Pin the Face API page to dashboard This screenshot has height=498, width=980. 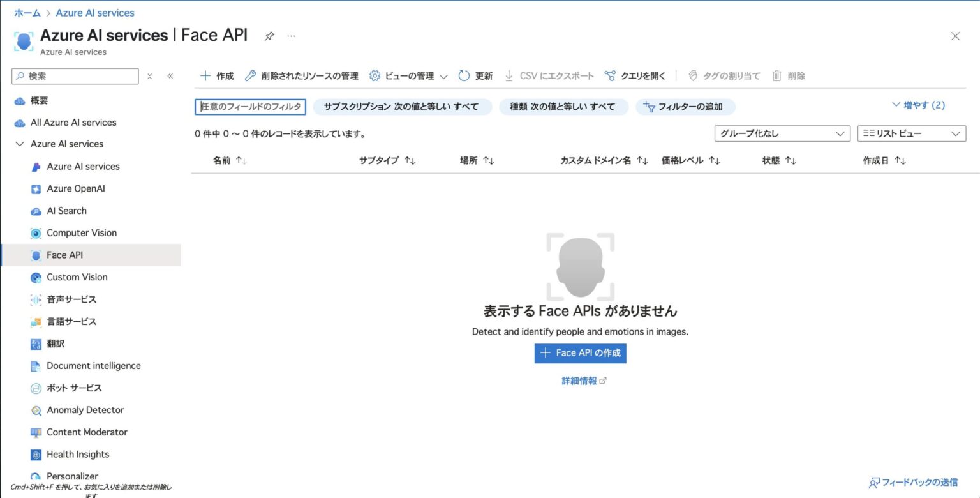[269, 36]
